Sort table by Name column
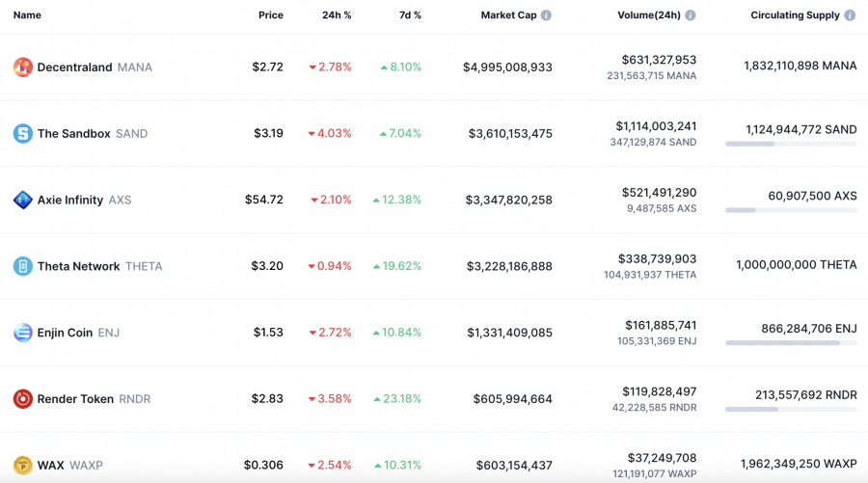 pyautogui.click(x=27, y=15)
